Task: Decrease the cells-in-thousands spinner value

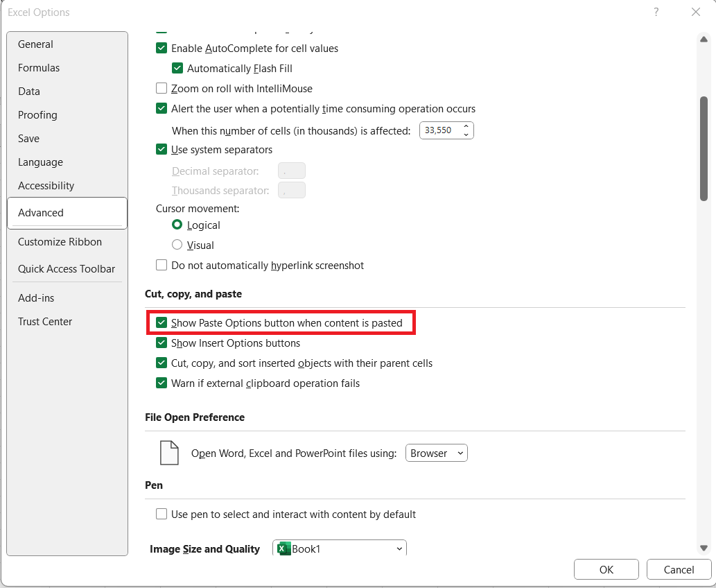Action: (x=466, y=135)
